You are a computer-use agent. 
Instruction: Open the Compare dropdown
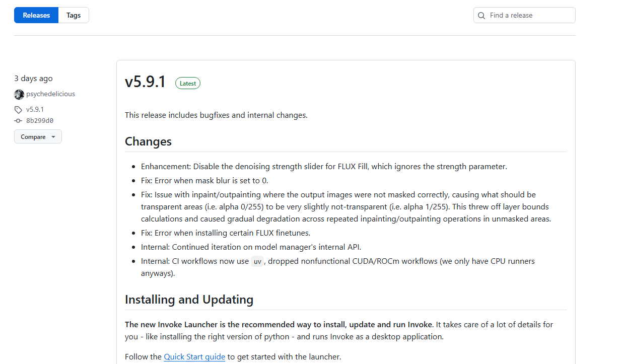[38, 137]
